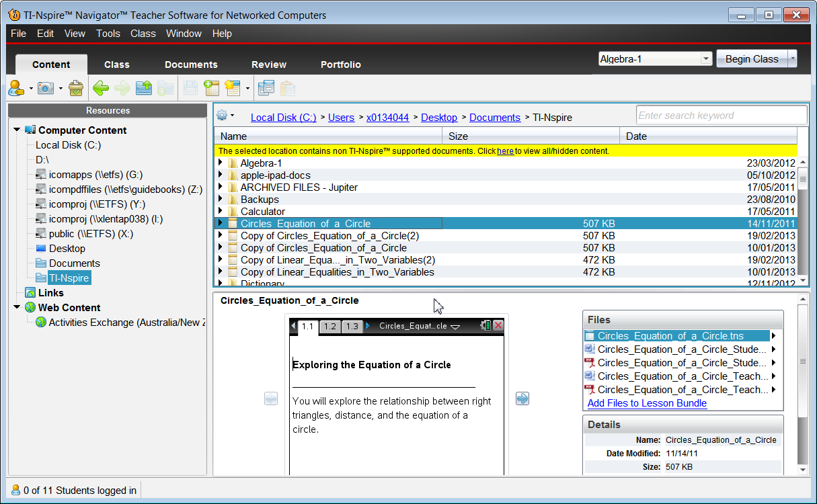Open the Quick Poll ballot box icon
This screenshot has height=504, width=817.
coord(76,88)
